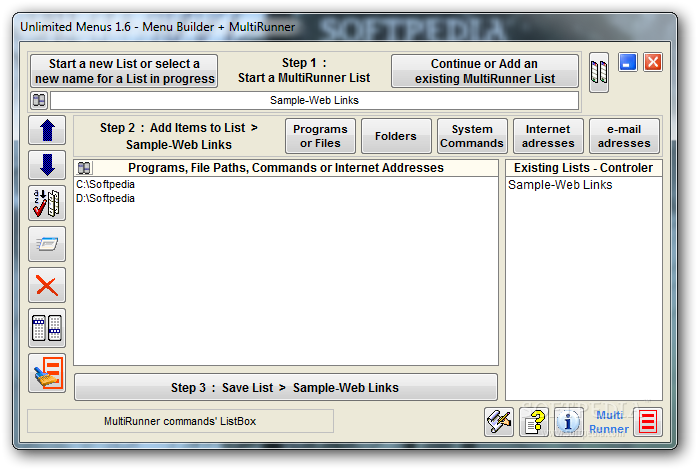The image size is (698, 470).
Task: Click Programs, File Paths, Commands header text
Action: pos(286,168)
